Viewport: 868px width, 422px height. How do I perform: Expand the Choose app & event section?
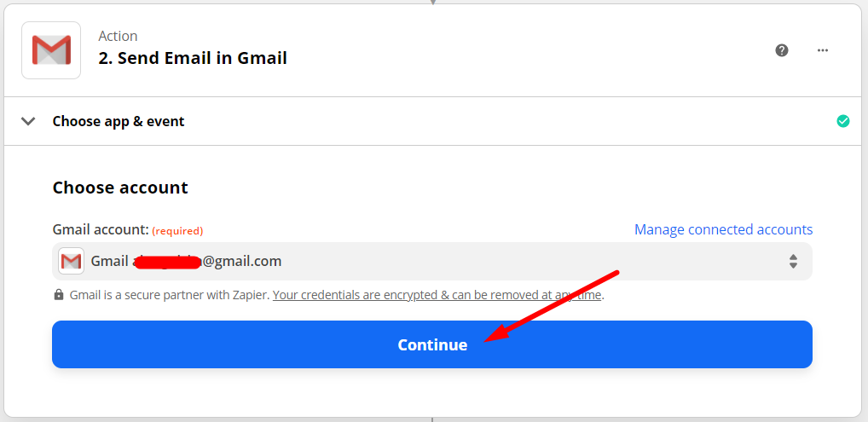click(119, 121)
